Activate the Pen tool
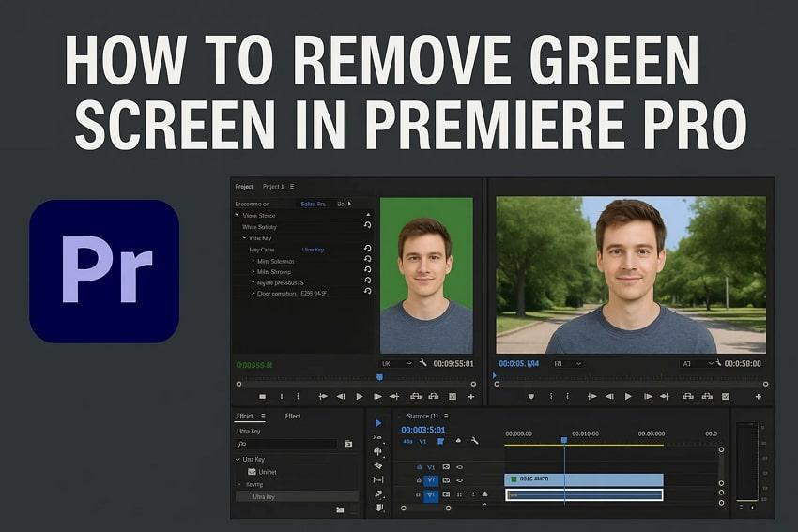 (x=378, y=494)
